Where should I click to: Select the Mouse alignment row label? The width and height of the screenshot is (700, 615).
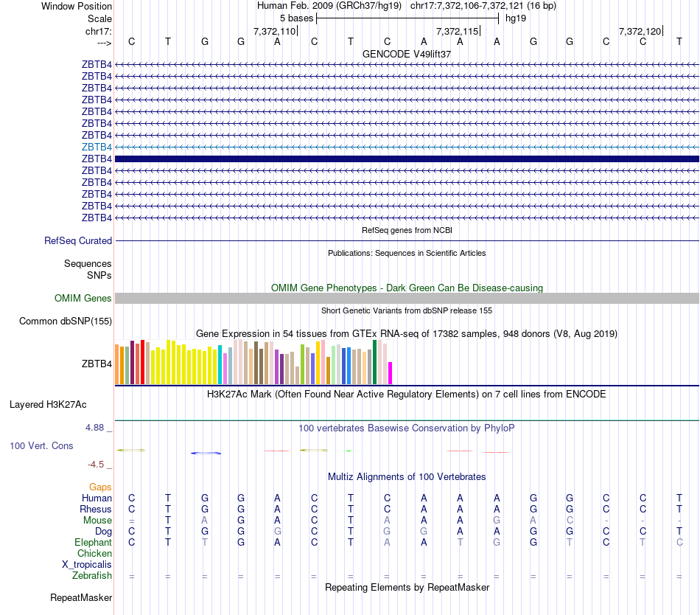click(97, 520)
